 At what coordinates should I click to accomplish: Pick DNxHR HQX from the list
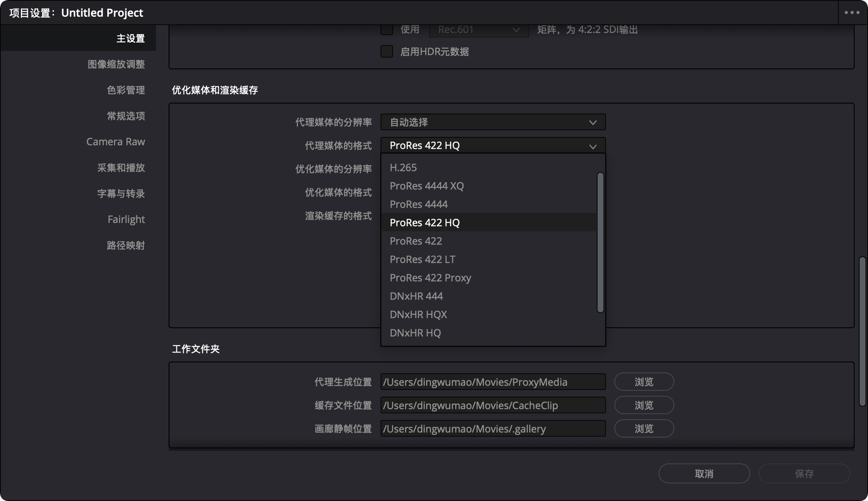point(418,314)
